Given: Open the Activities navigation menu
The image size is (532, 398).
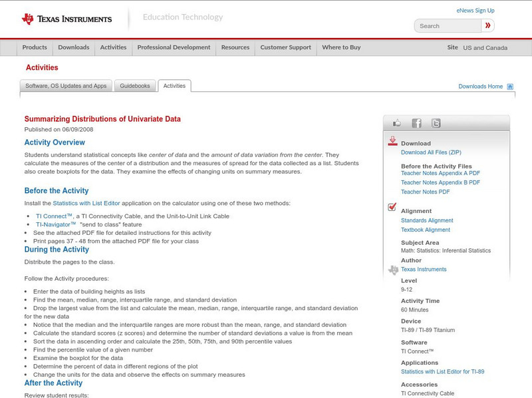Looking at the screenshot, I should coord(113,47).
